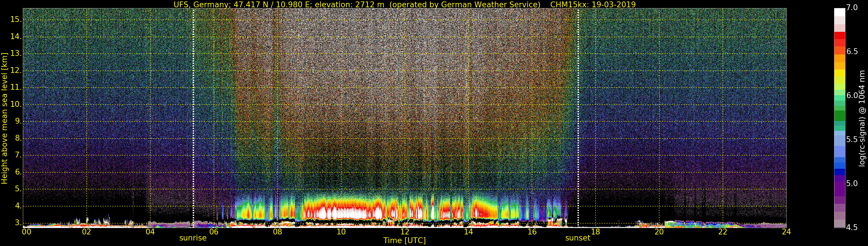Click the plot title with station coordinates
The width and height of the screenshot is (868, 246).
[357, 4]
